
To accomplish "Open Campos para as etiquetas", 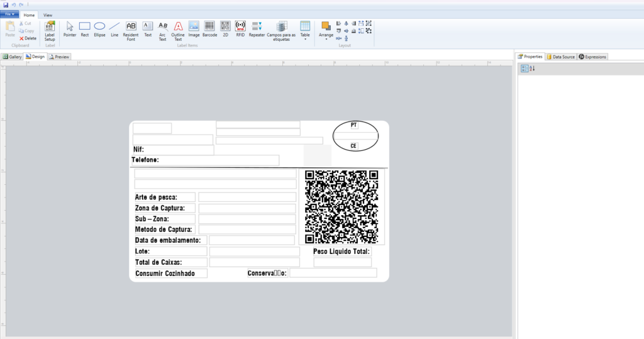I will click(281, 31).
